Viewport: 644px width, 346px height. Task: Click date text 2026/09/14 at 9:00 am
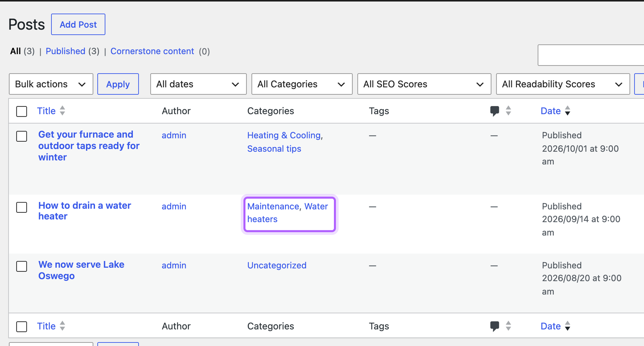point(581,226)
